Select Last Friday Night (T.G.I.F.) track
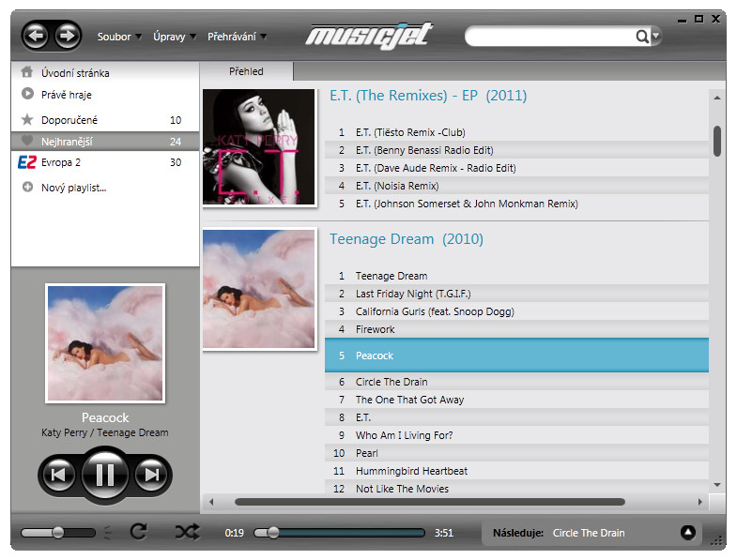The width and height of the screenshot is (737, 560). coord(516,295)
